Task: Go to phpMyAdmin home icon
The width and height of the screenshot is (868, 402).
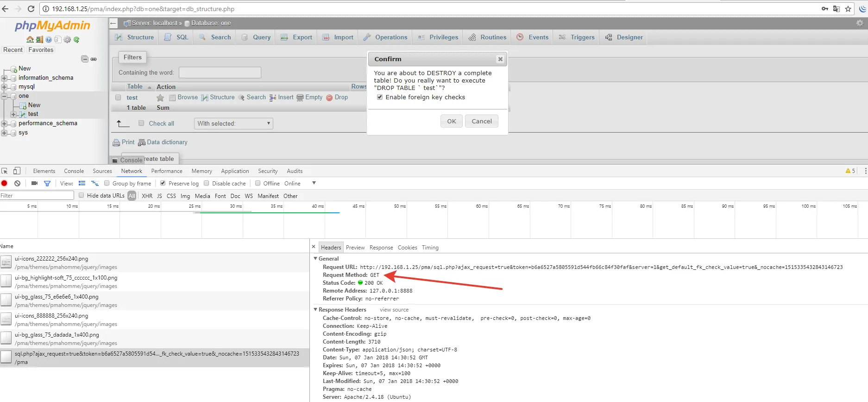Action: (x=30, y=39)
